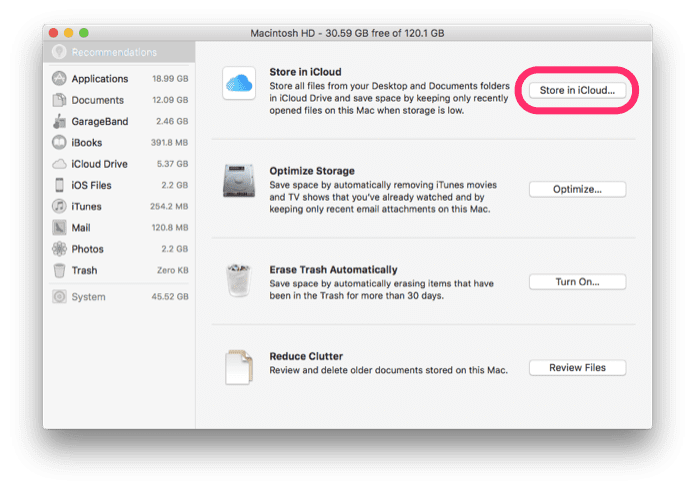Turn on Erase Trash Automatically
This screenshot has height=490, width=695.
point(578,282)
